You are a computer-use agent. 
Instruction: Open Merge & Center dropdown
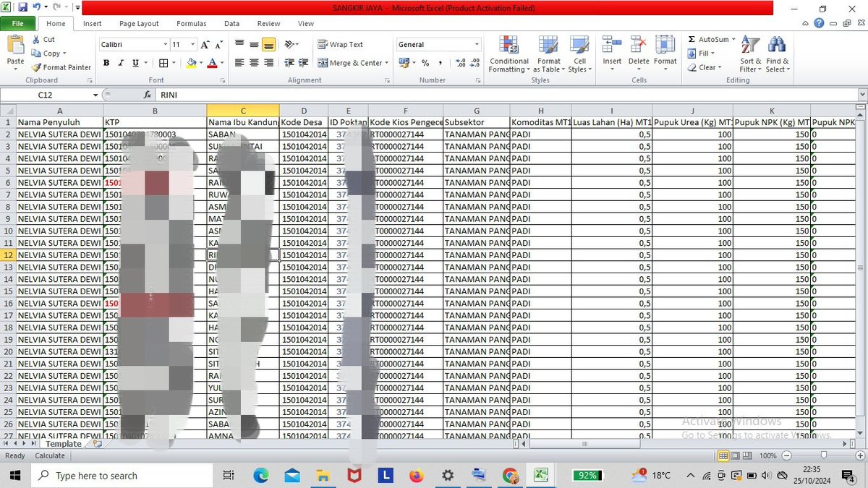tap(387, 63)
